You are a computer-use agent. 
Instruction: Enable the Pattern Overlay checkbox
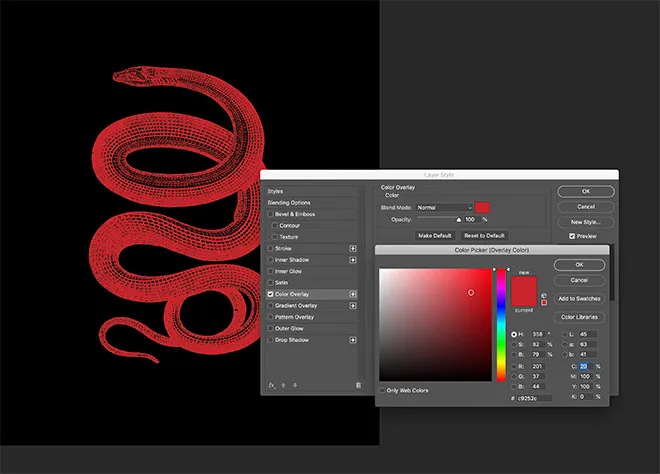pos(271,317)
